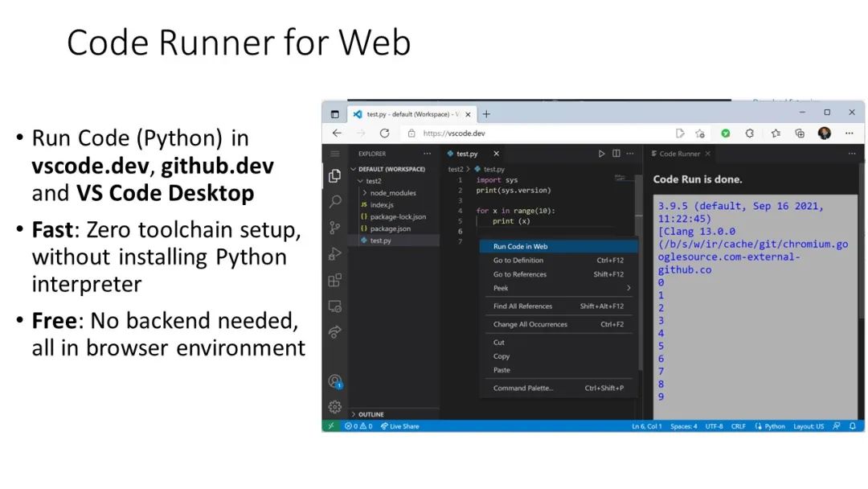Click the test2 breadcrumb
Image resolution: width=868 pixels, height=489 pixels.
(456, 169)
